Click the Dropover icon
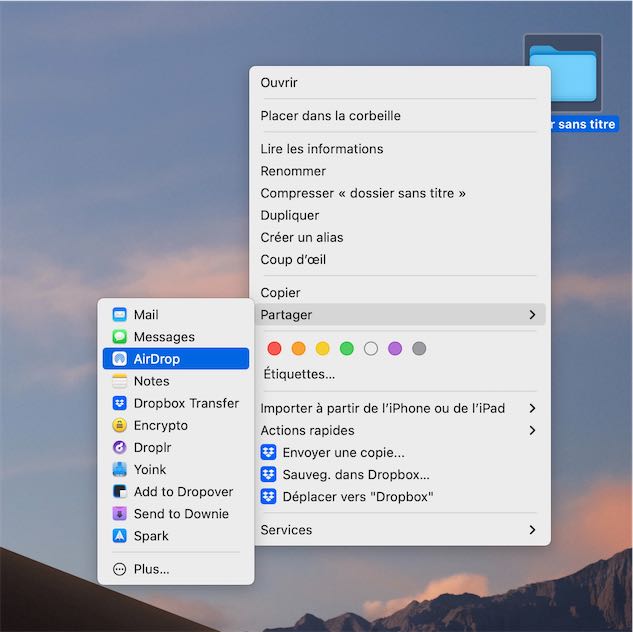633x632 pixels. click(x=119, y=492)
